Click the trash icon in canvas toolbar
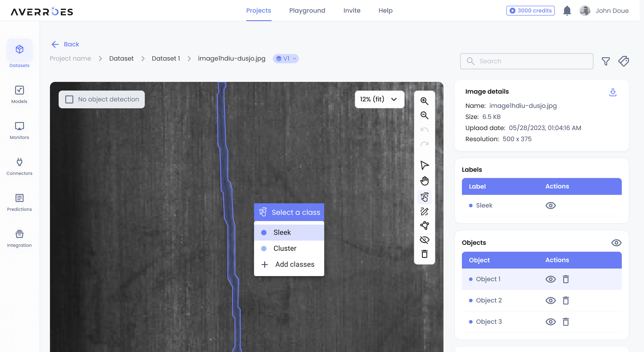The image size is (644, 352). [424, 254]
